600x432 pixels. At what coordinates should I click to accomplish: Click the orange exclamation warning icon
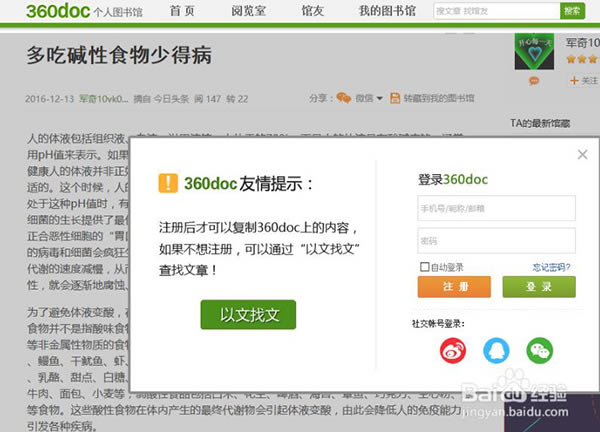coord(168,183)
